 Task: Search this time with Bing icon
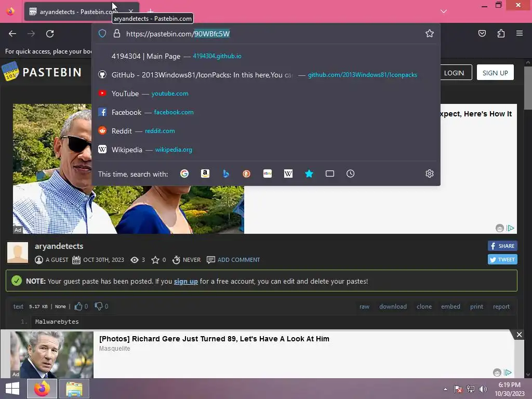click(x=226, y=174)
